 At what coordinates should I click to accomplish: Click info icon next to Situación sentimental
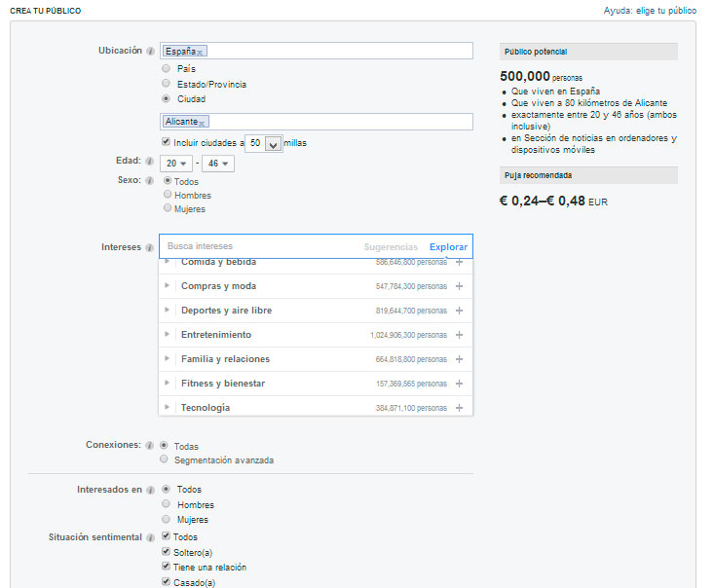150,538
